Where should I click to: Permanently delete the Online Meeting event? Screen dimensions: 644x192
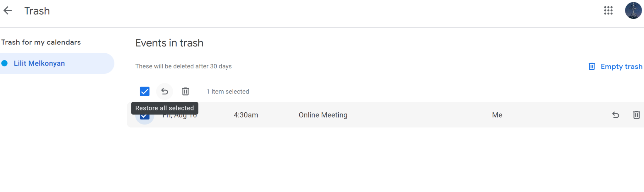636,115
